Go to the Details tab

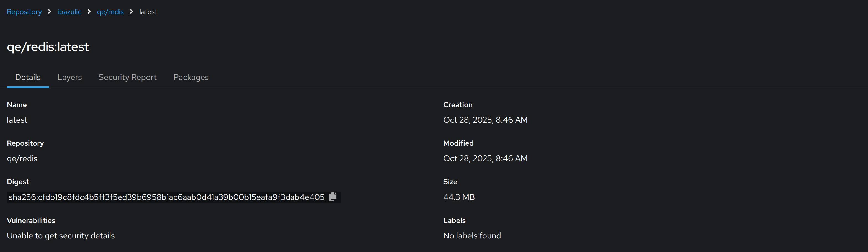click(28, 78)
